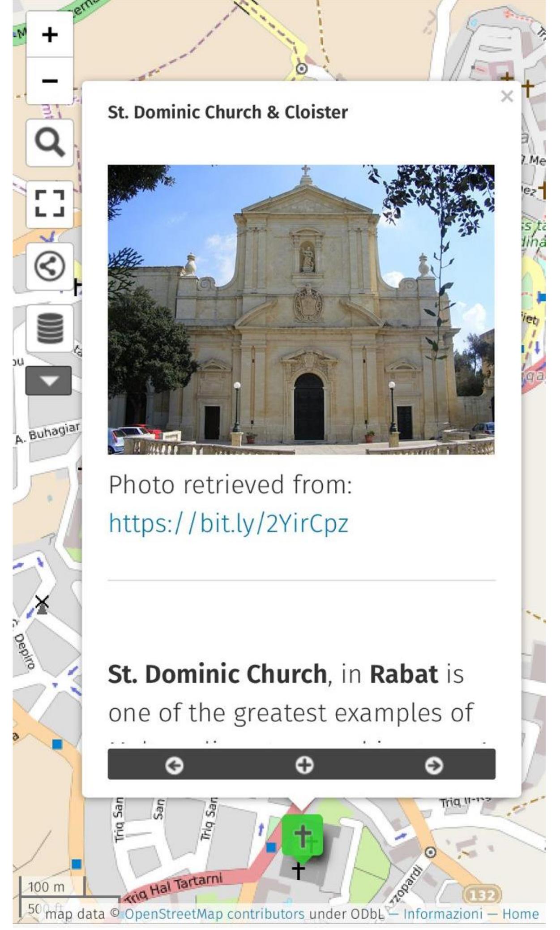The height and width of the screenshot is (930, 560).
Task: Zoom out of the map
Action: pos(49,81)
